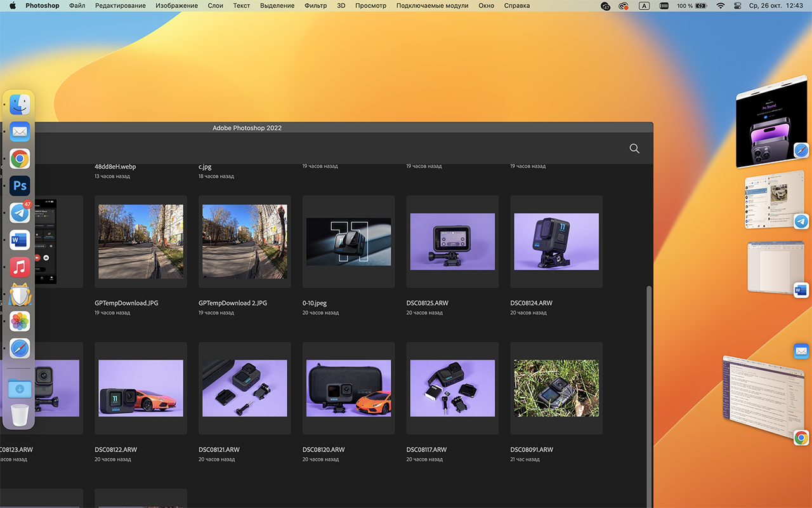Open the Trash in the Dock

[20, 415]
